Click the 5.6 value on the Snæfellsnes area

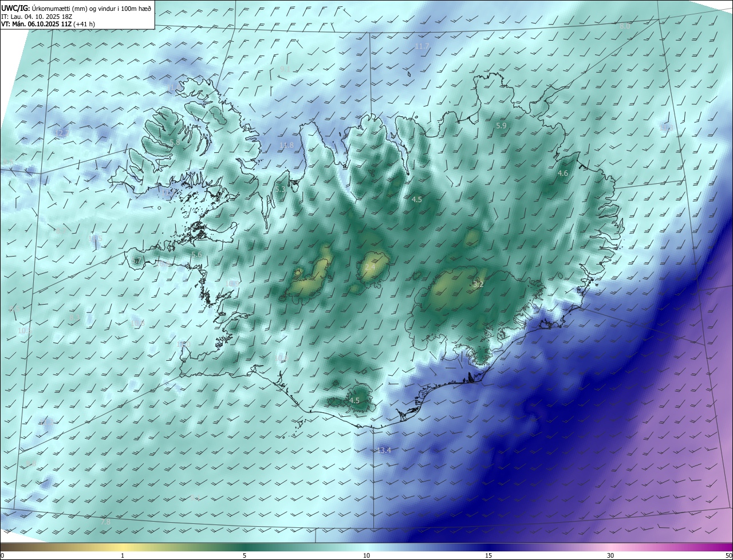click(x=197, y=255)
